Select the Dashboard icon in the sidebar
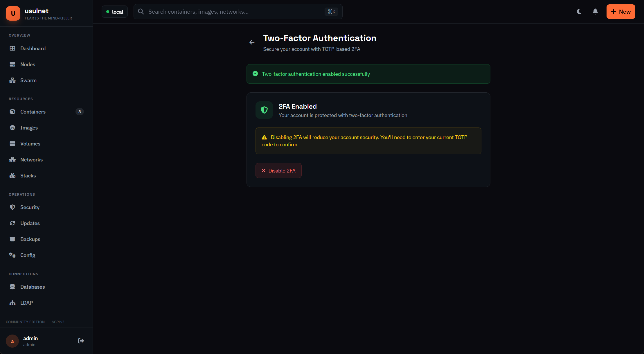644x354 pixels. pos(12,48)
